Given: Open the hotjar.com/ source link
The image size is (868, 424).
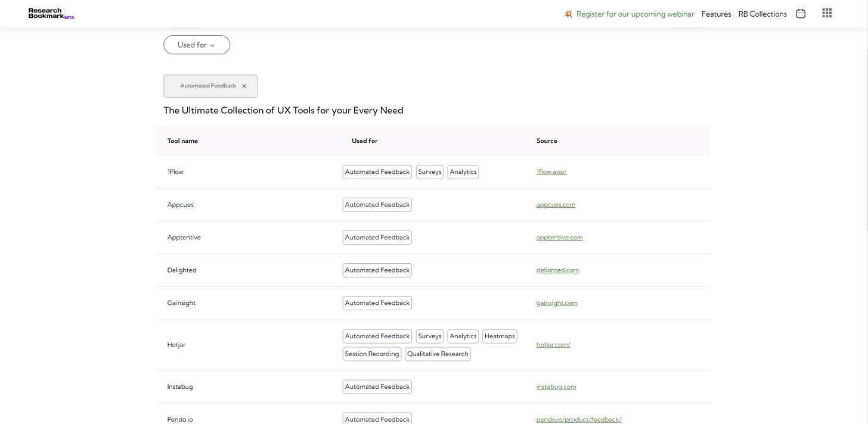Looking at the screenshot, I should click(553, 345).
